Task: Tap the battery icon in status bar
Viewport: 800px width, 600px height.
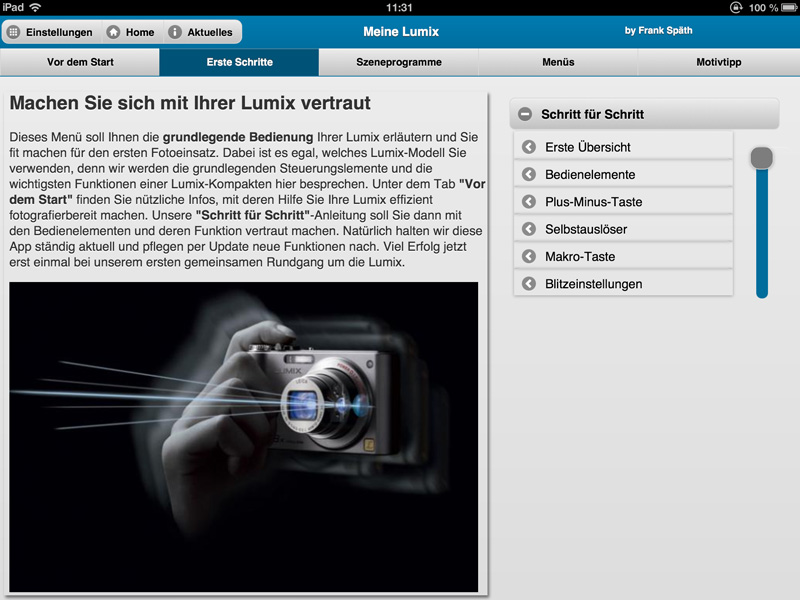Action: pyautogui.click(x=789, y=8)
